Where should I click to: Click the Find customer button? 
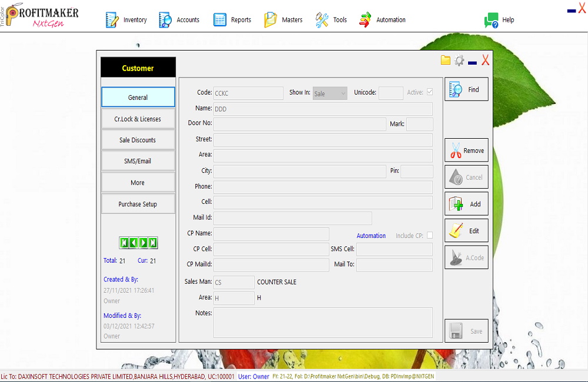point(466,90)
